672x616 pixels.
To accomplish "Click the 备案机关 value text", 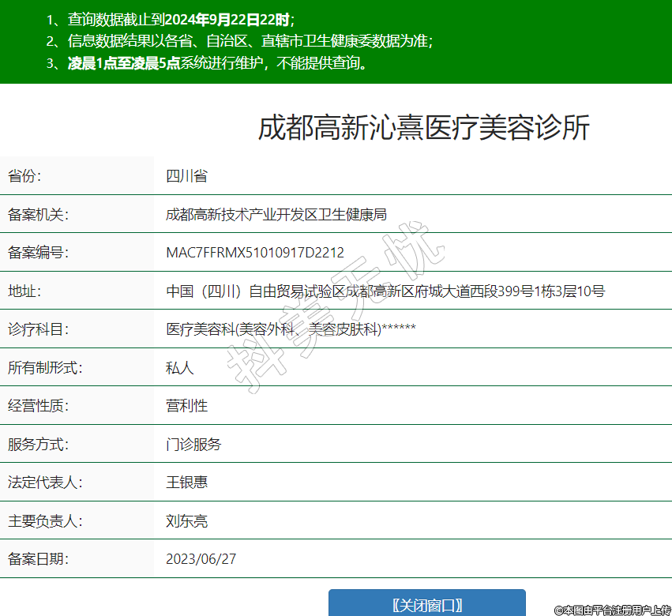I will pyautogui.click(x=276, y=214).
